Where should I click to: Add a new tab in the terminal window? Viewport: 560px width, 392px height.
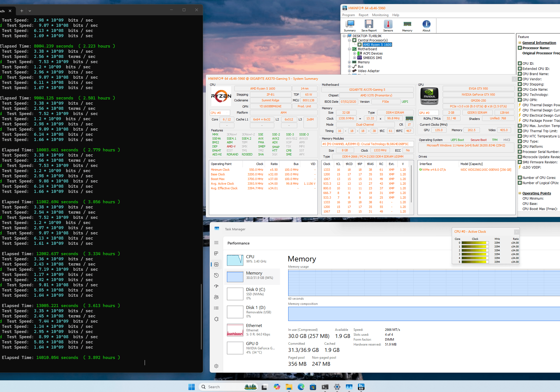coord(22,11)
